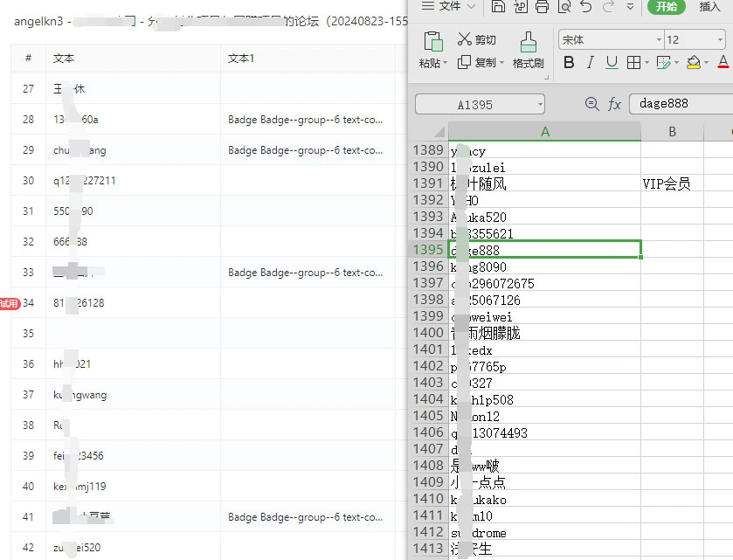Click the Copy (复制) button
This screenshot has height=560, width=733.
pyautogui.click(x=477, y=63)
